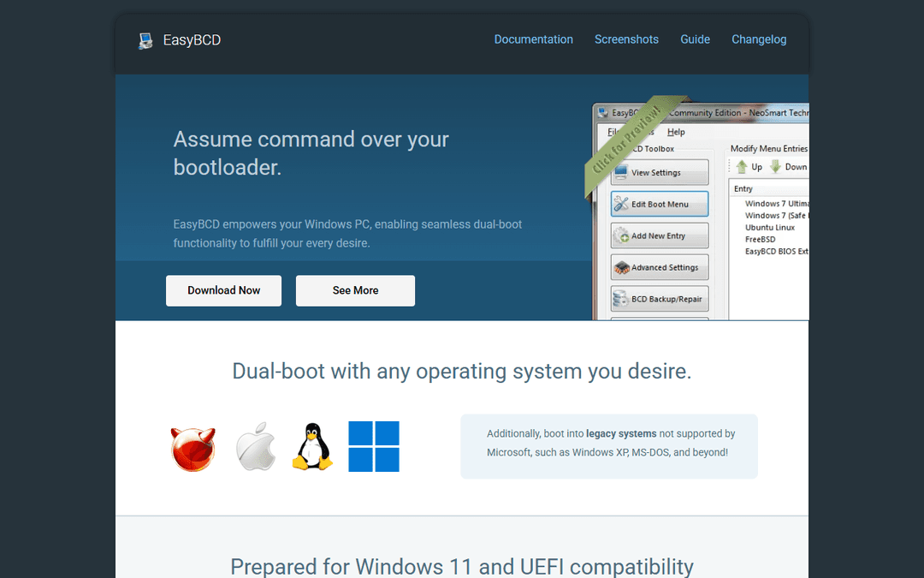924x578 pixels.
Task: Go to the Guide link
Action: click(695, 39)
